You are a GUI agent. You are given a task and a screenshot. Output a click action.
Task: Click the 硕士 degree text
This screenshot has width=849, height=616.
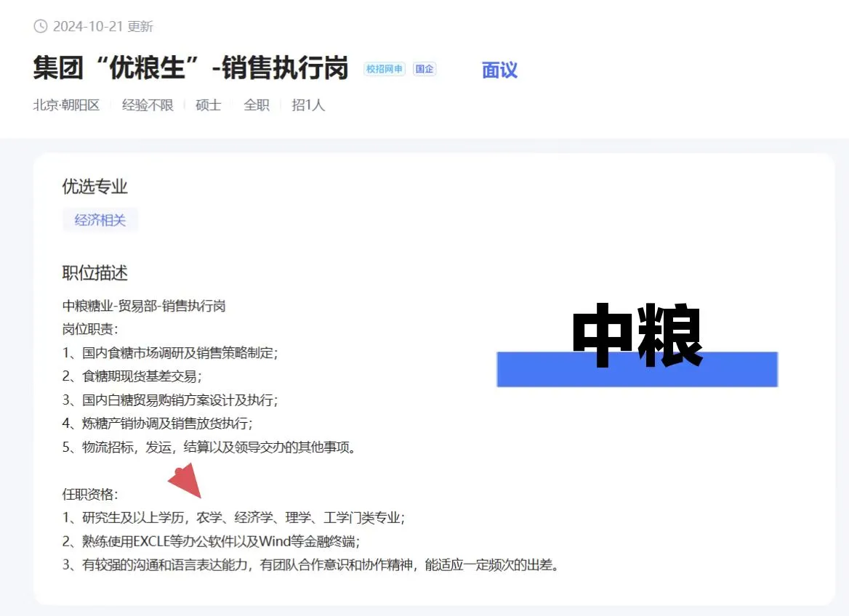click(209, 105)
